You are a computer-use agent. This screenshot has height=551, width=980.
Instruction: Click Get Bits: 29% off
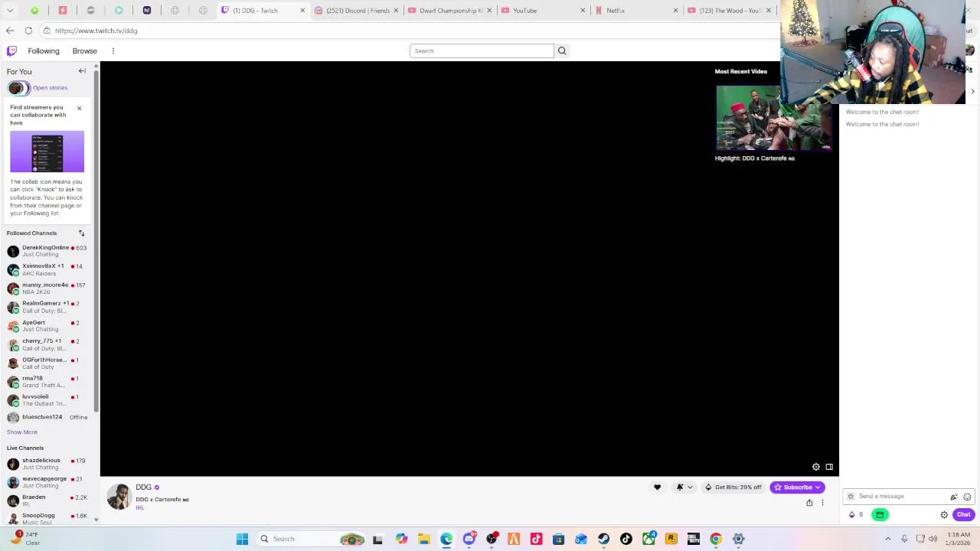pyautogui.click(x=733, y=487)
